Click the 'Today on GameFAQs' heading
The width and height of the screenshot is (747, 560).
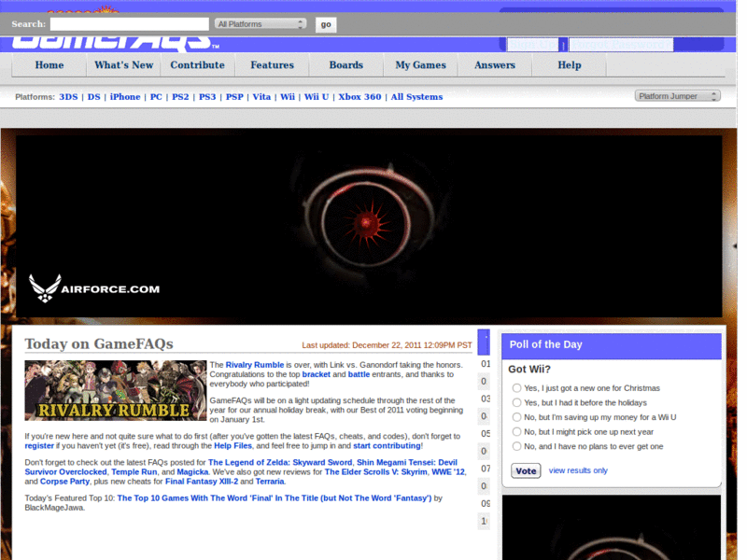pyautogui.click(x=99, y=343)
